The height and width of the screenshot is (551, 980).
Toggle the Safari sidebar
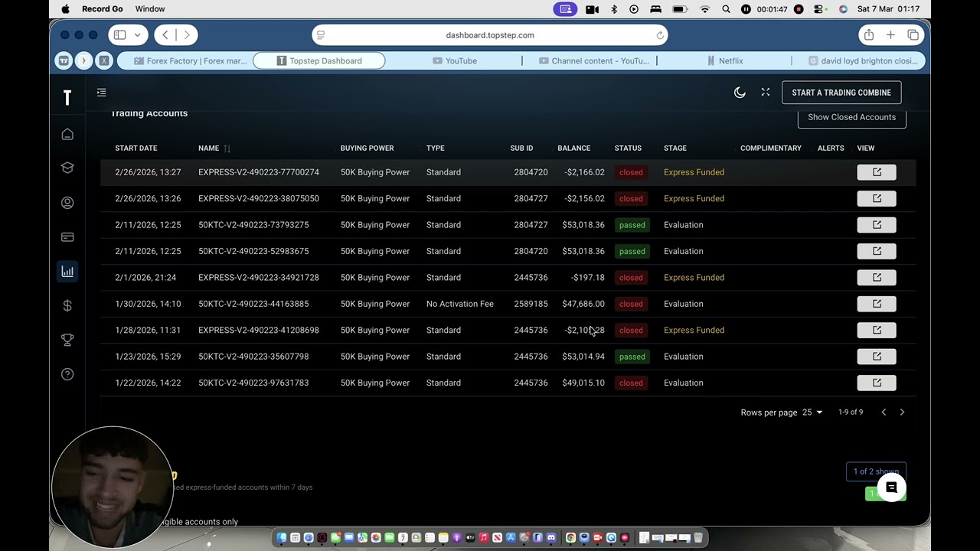tap(119, 35)
